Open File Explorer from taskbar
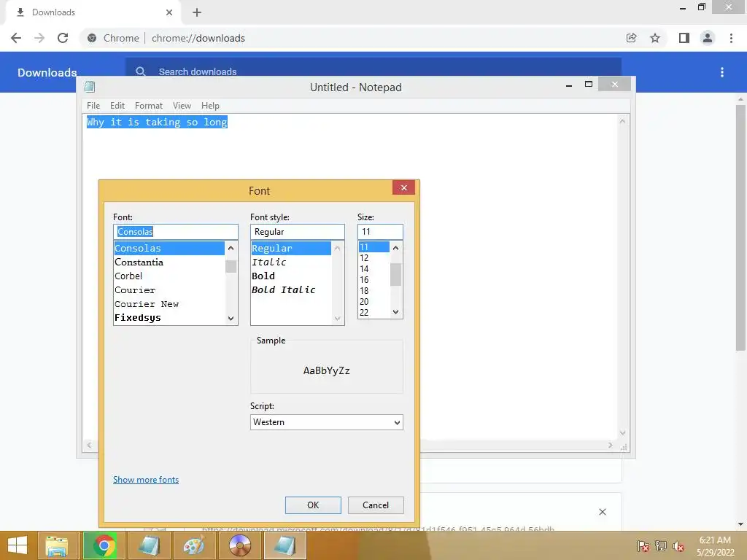The image size is (747, 560). pyautogui.click(x=57, y=545)
